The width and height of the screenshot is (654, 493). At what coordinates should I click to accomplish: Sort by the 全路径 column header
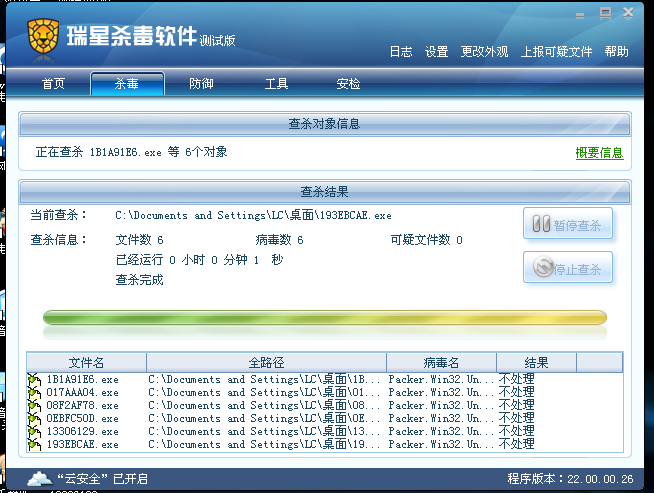(x=266, y=362)
